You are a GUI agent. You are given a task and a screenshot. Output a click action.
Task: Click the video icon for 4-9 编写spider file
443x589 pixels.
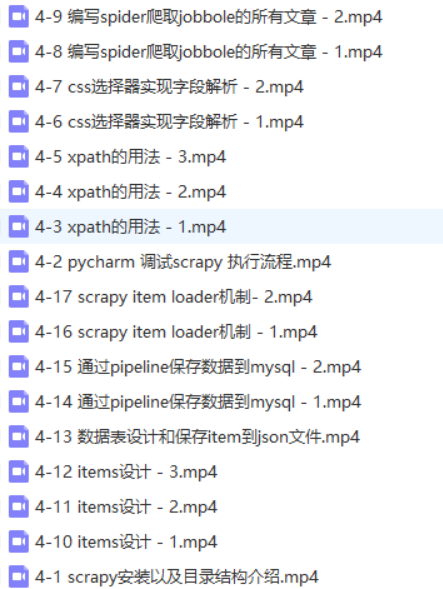[19, 17]
